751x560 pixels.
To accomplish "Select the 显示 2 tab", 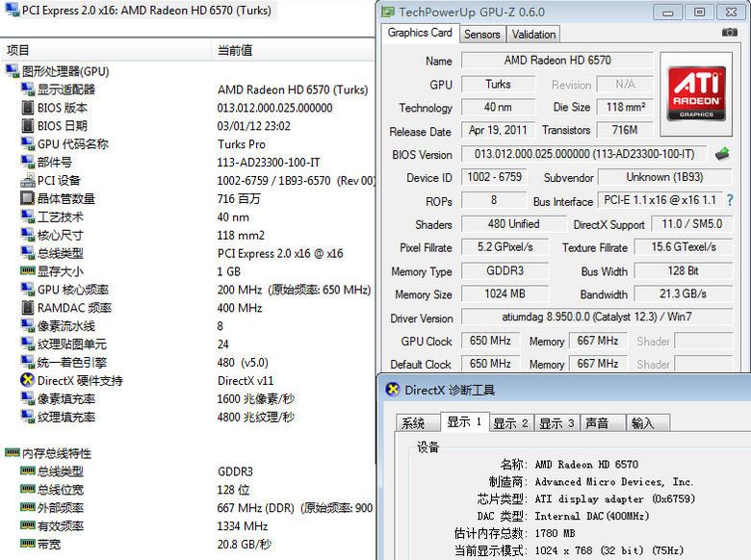I will pyautogui.click(x=510, y=423).
